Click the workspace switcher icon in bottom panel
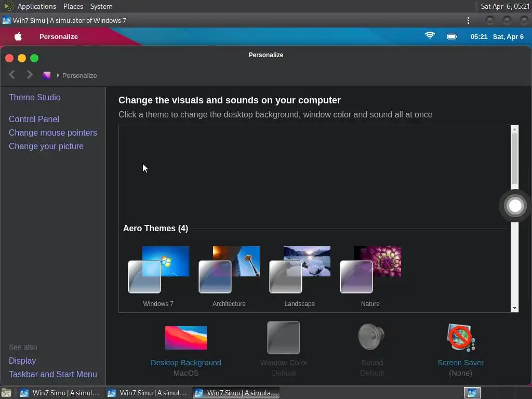532x399 pixels. click(x=472, y=393)
